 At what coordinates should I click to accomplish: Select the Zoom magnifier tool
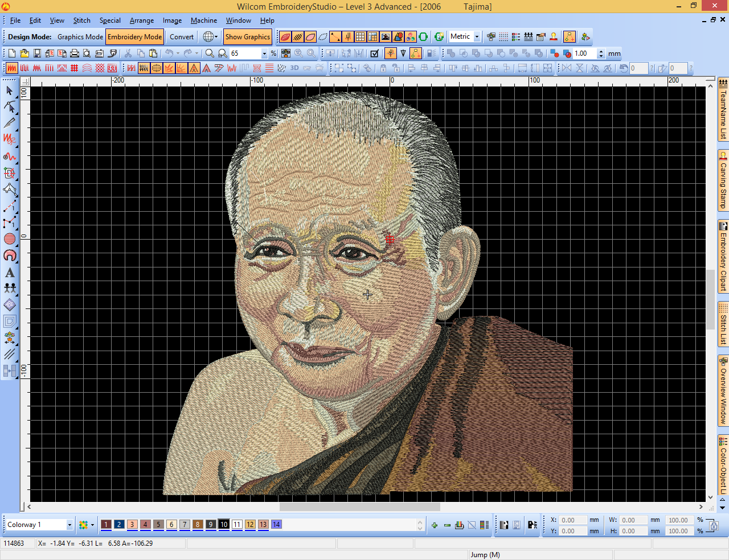(210, 53)
